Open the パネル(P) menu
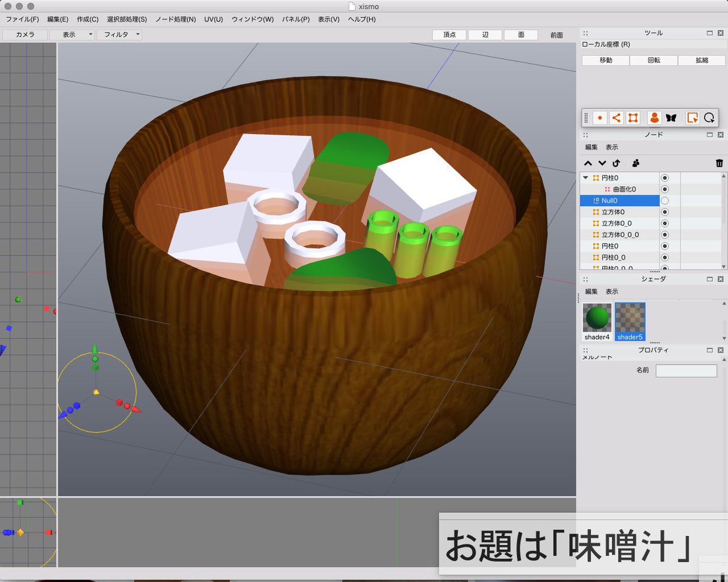The height and width of the screenshot is (582, 728). coord(295,19)
